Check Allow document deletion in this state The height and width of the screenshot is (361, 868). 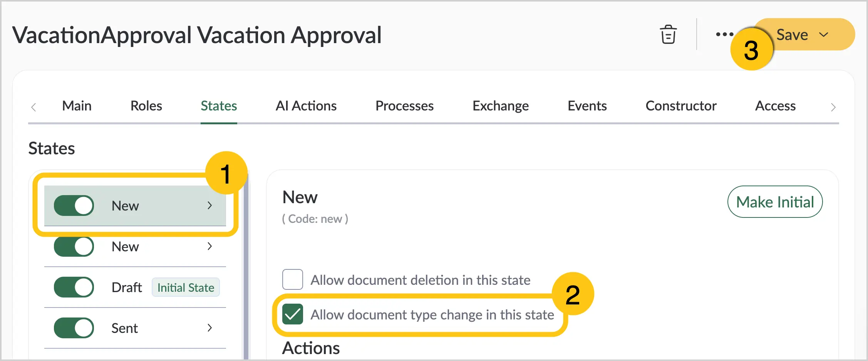[293, 279]
